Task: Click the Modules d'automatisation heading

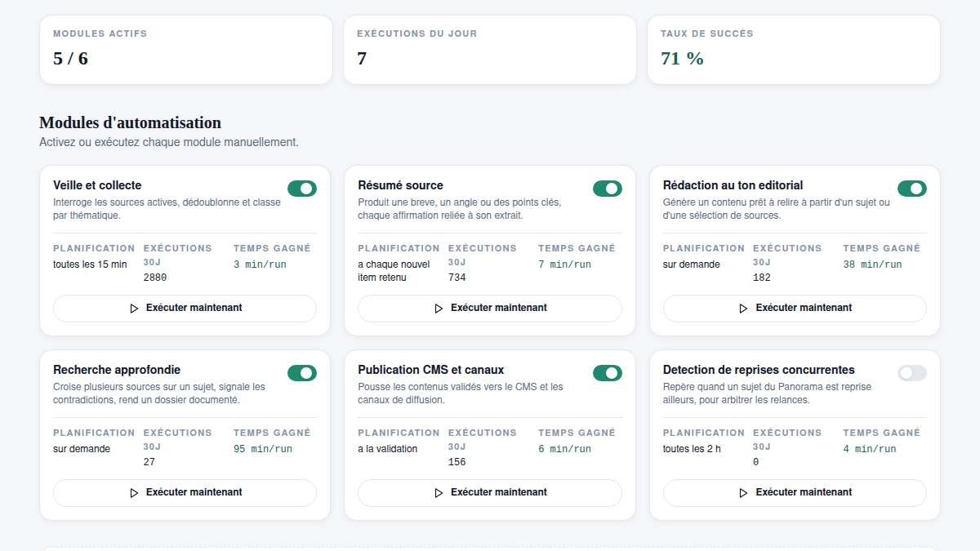Action: [x=130, y=122]
